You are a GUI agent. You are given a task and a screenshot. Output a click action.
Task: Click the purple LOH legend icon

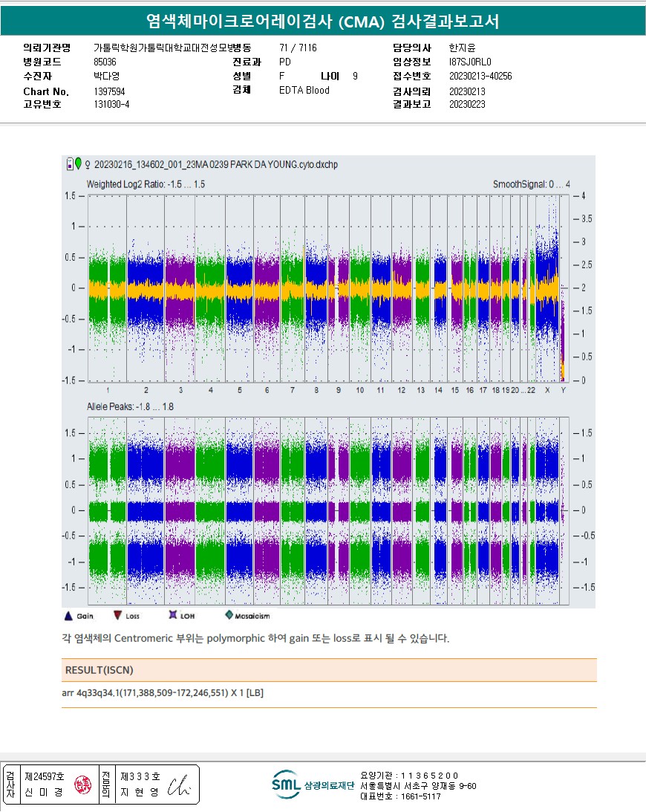tap(172, 615)
